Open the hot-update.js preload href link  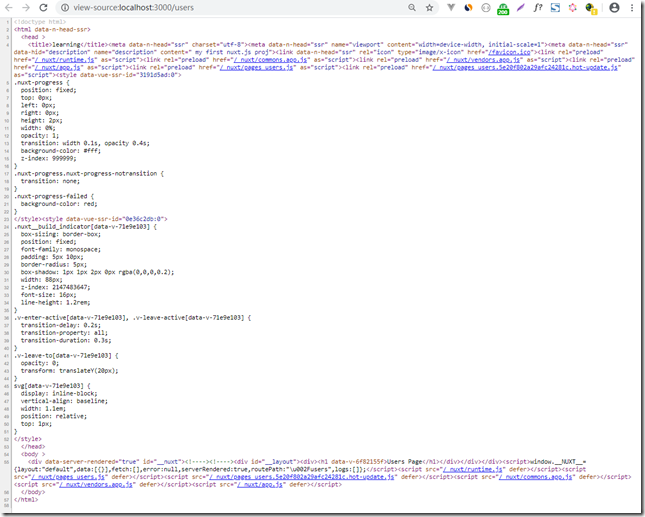click(x=525, y=67)
